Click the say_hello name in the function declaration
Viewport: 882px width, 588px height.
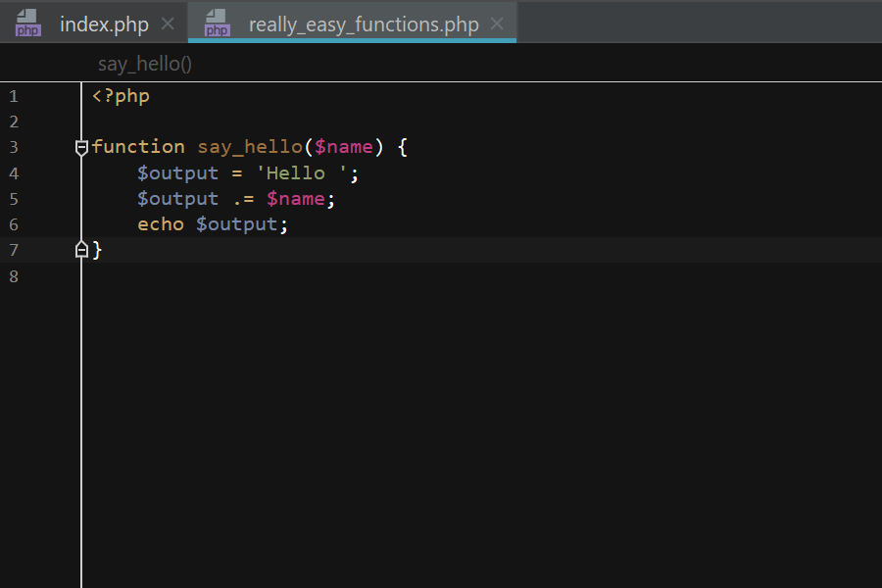click(x=250, y=147)
